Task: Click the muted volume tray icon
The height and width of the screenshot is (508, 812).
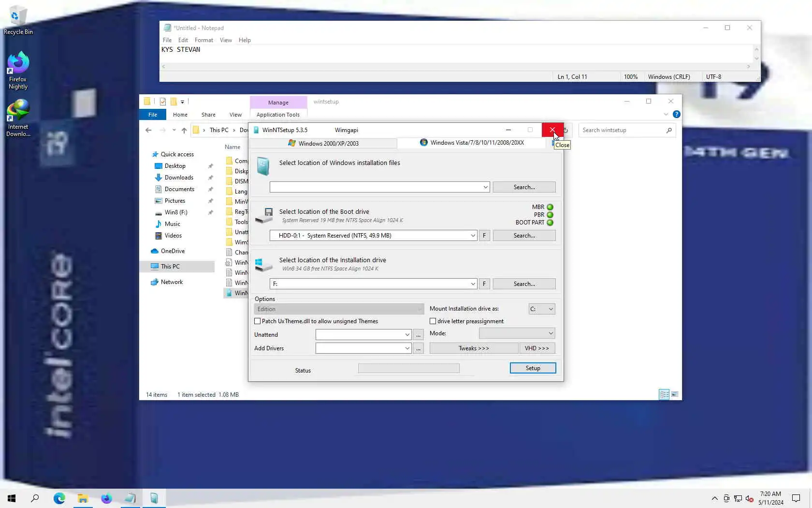Action: pyautogui.click(x=750, y=498)
